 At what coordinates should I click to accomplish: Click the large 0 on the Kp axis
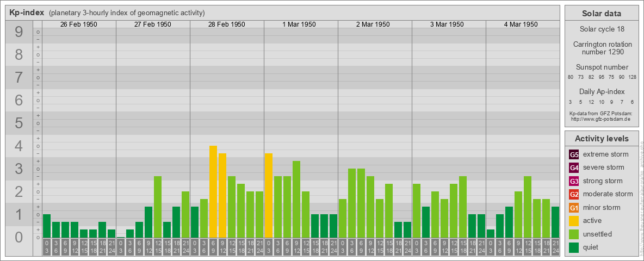18,237
